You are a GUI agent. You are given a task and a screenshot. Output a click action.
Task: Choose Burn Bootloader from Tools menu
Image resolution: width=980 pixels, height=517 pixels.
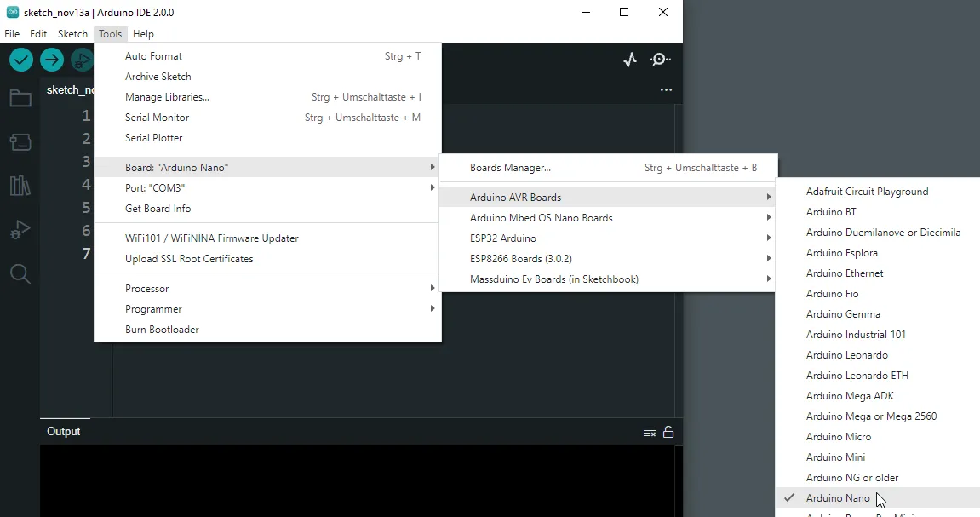162,330
